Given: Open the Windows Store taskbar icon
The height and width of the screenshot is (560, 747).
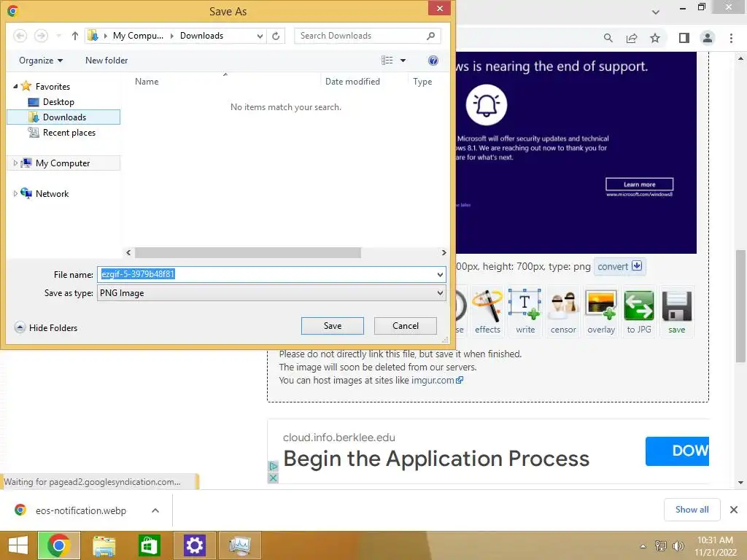Looking at the screenshot, I should [x=149, y=545].
